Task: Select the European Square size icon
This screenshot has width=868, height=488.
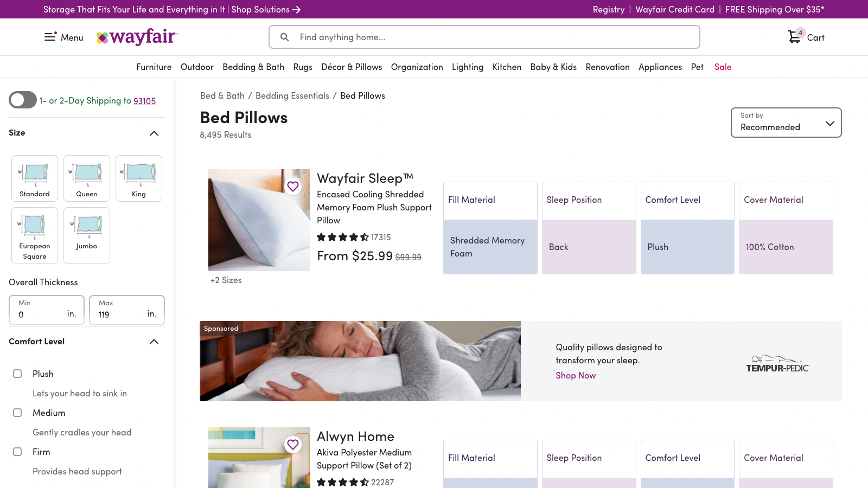Action: tap(35, 235)
